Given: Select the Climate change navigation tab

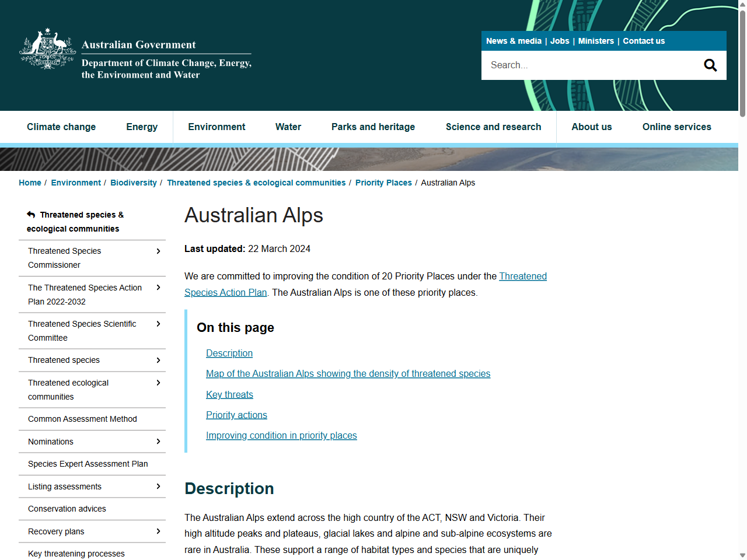Looking at the screenshot, I should coord(61,127).
